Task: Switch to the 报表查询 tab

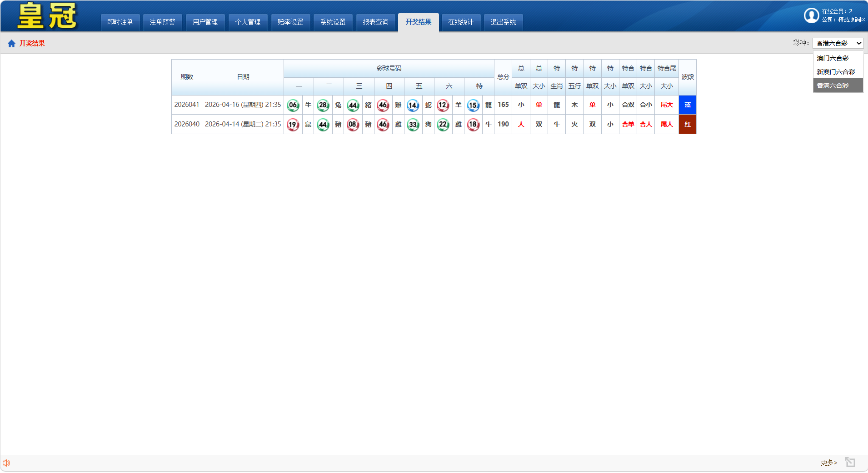Action: [x=375, y=22]
